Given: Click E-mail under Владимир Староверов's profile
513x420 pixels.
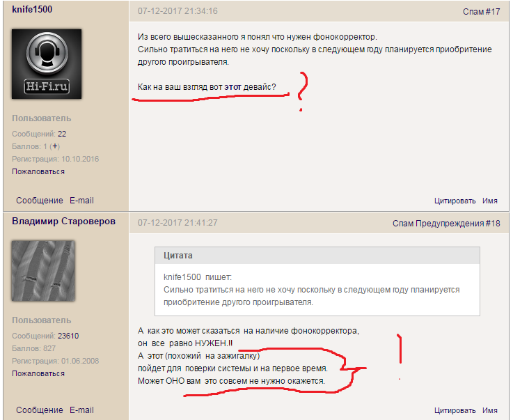Looking at the screenshot, I should click(81, 410).
